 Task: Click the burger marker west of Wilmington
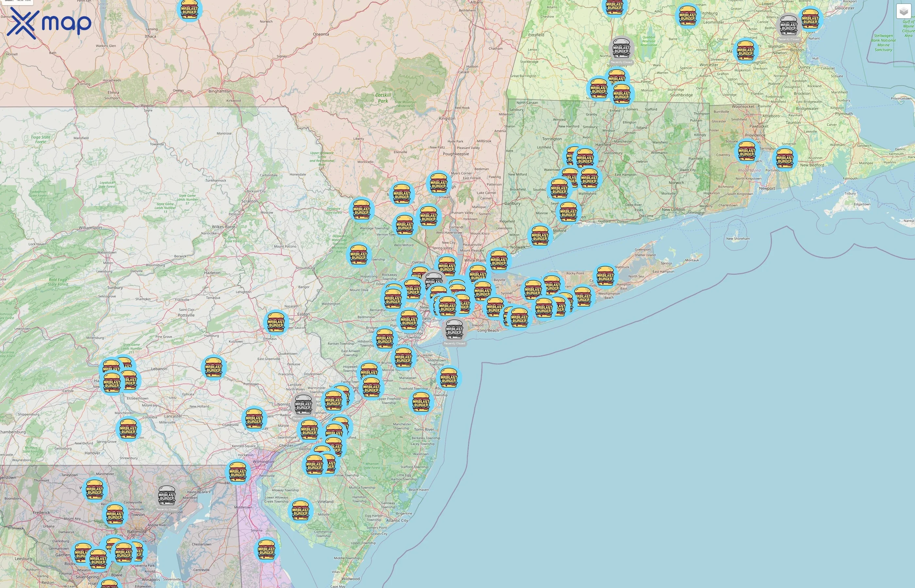coord(238,472)
